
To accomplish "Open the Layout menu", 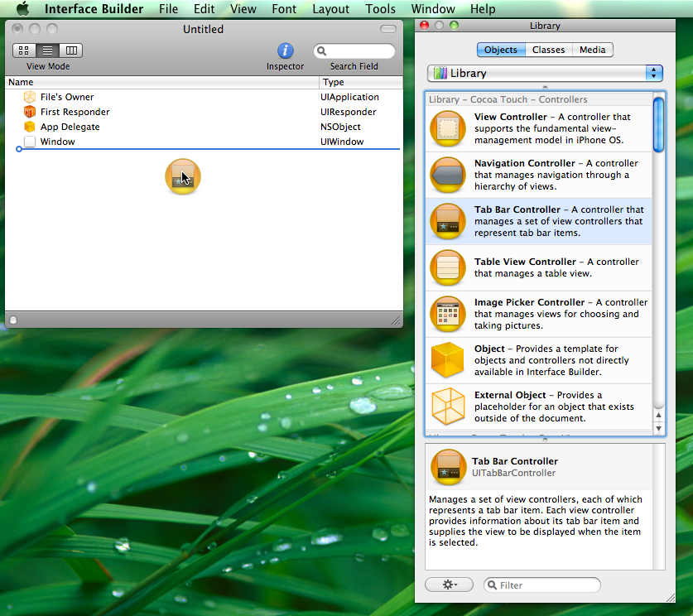I will (x=330, y=9).
